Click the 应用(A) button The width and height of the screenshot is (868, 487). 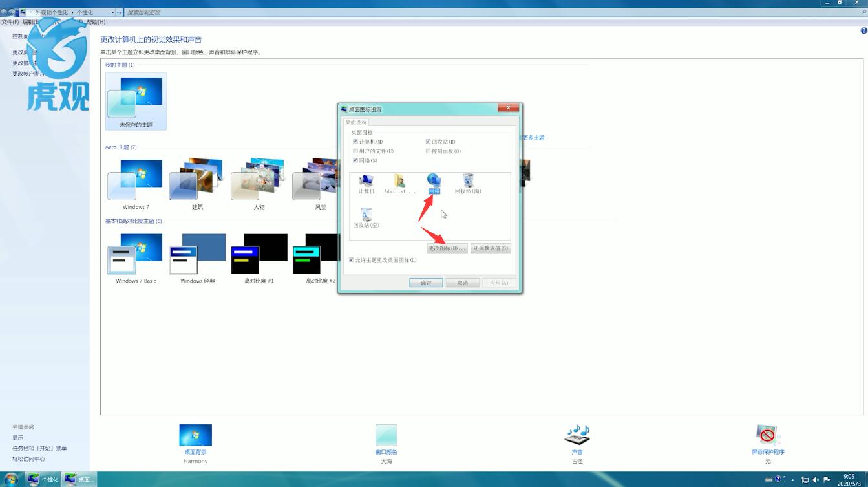click(x=498, y=283)
